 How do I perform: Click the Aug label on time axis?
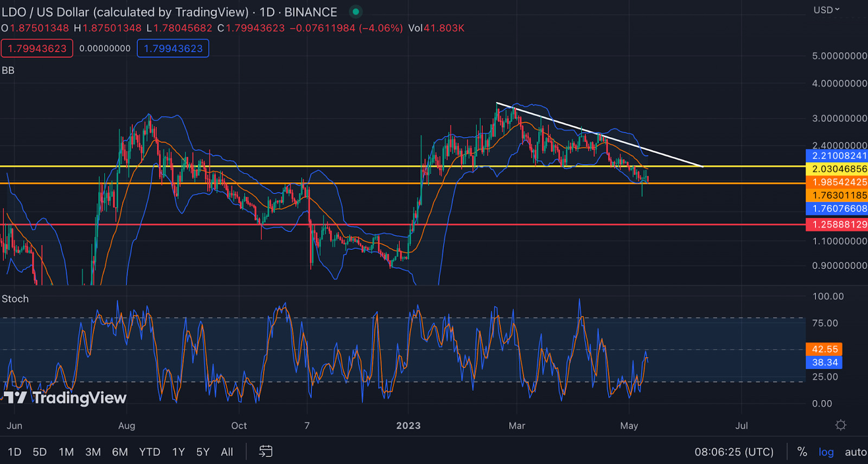[x=126, y=426]
